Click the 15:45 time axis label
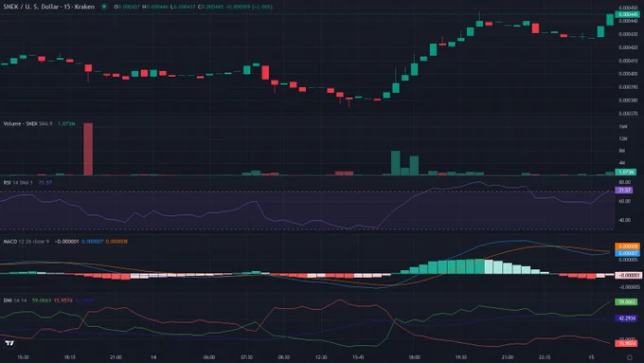Screen dimensions: 644x363 click(359, 357)
